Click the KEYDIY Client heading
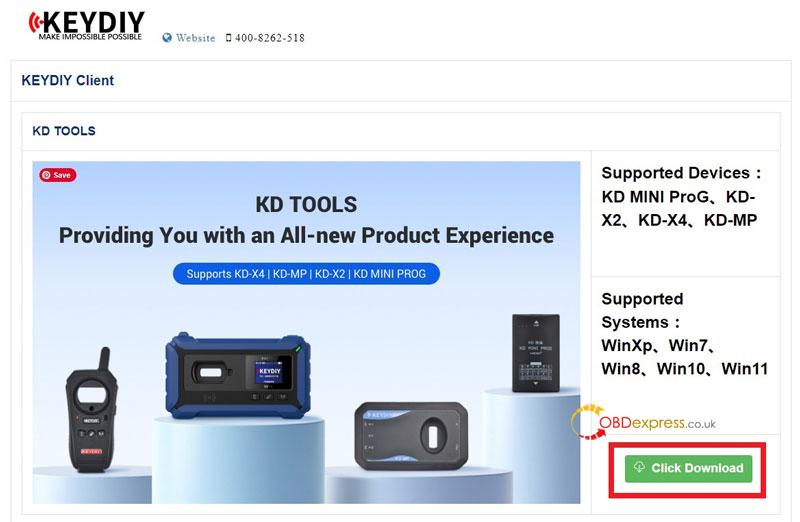 click(67, 80)
